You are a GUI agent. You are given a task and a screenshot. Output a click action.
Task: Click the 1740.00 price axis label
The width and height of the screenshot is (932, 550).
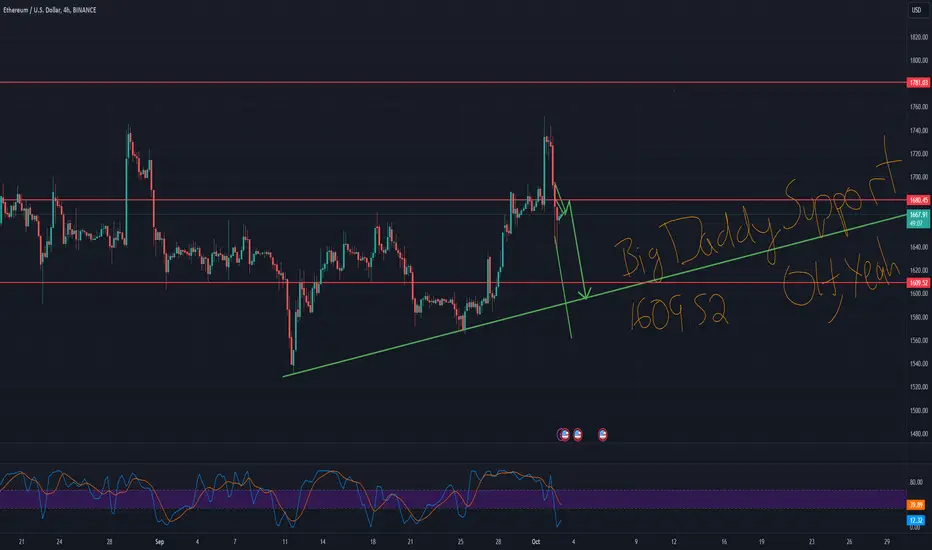918,130
